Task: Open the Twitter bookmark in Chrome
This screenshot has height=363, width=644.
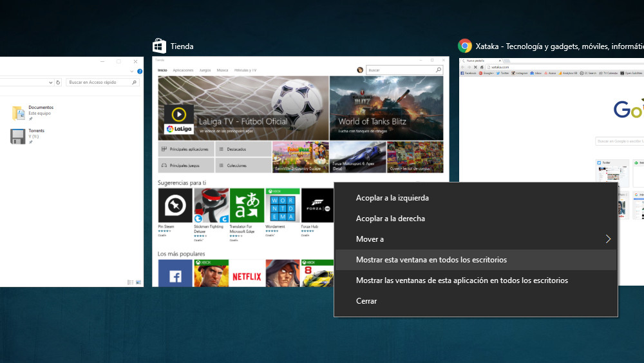Action: [x=503, y=73]
